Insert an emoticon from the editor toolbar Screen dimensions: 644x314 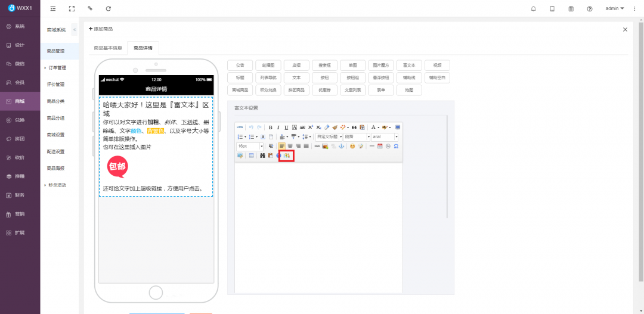[x=352, y=146]
